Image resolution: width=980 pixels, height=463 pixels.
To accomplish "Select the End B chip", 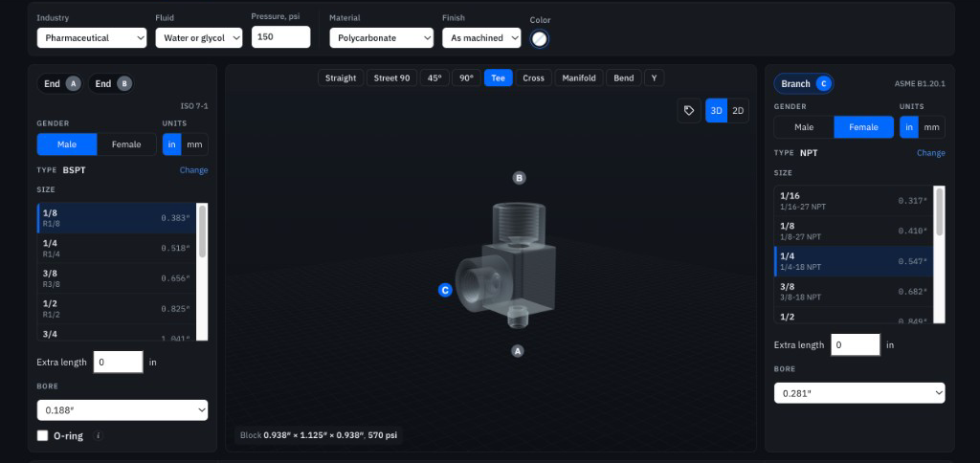I will (x=111, y=84).
